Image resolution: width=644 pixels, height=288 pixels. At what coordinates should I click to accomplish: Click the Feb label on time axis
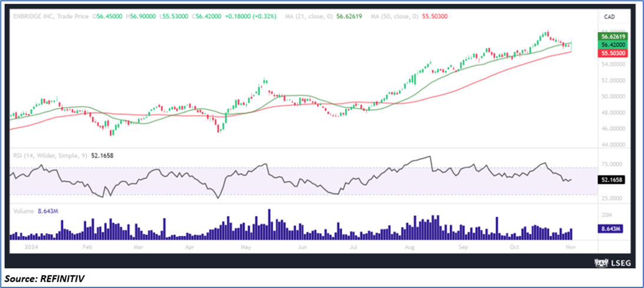coord(87,248)
